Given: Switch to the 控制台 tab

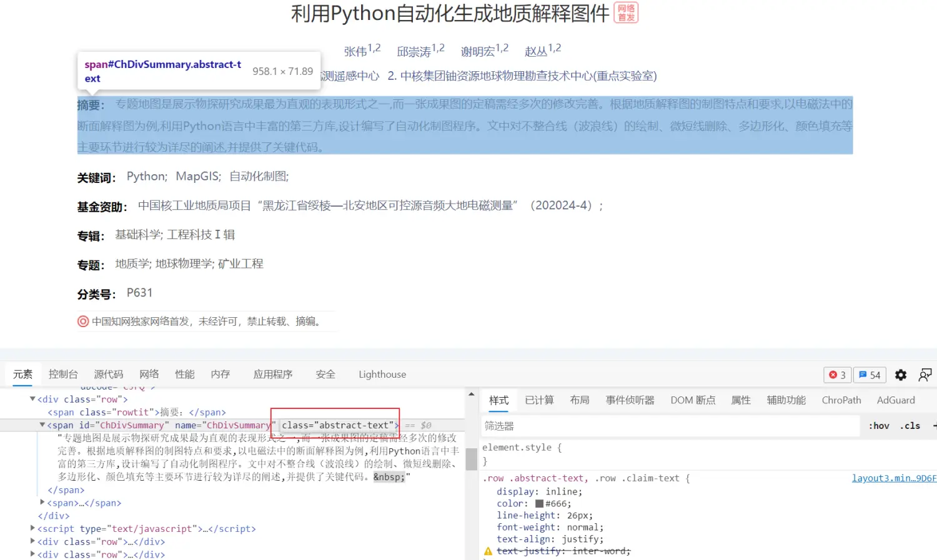Looking at the screenshot, I should (63, 374).
